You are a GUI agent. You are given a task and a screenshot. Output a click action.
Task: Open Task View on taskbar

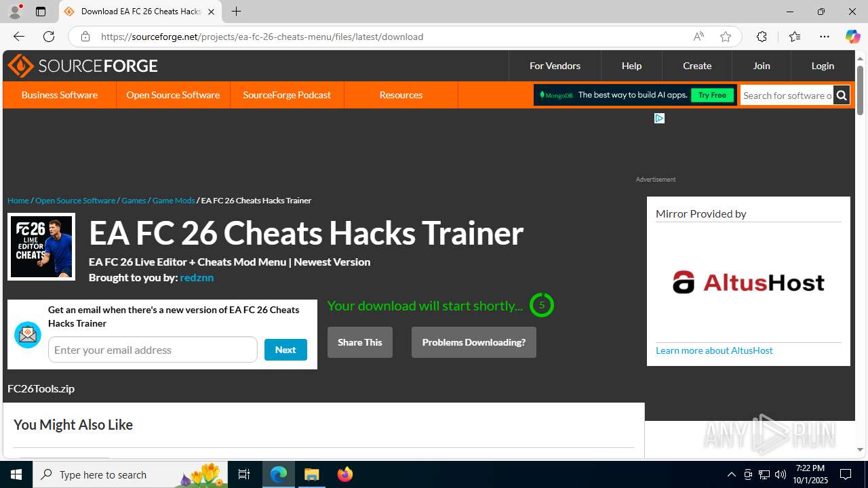click(x=244, y=474)
